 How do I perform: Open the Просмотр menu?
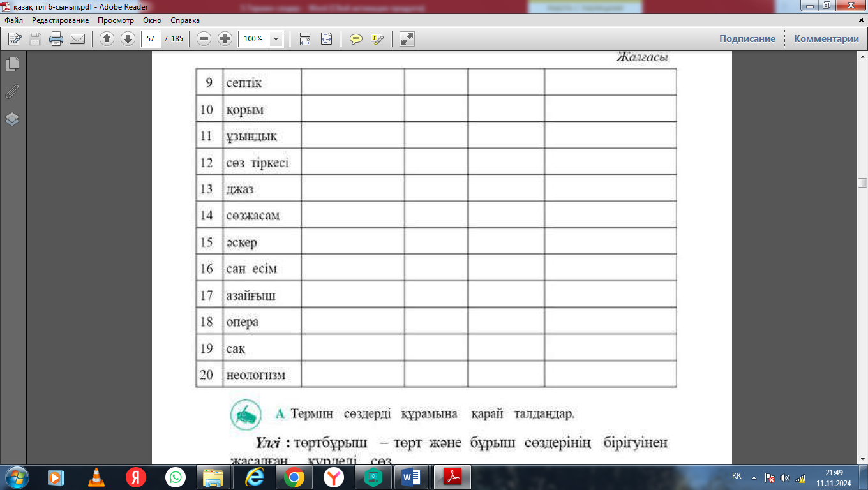[116, 20]
